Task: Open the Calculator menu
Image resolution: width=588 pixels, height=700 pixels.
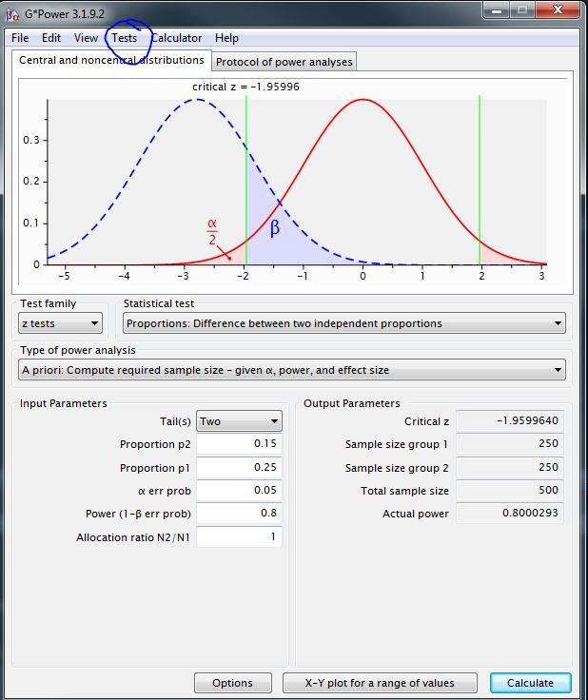Action: (176, 38)
